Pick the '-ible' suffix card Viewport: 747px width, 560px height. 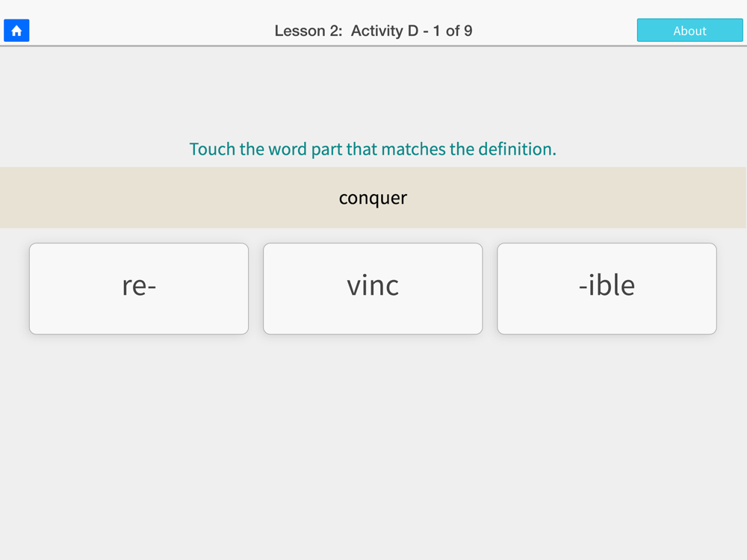(607, 288)
